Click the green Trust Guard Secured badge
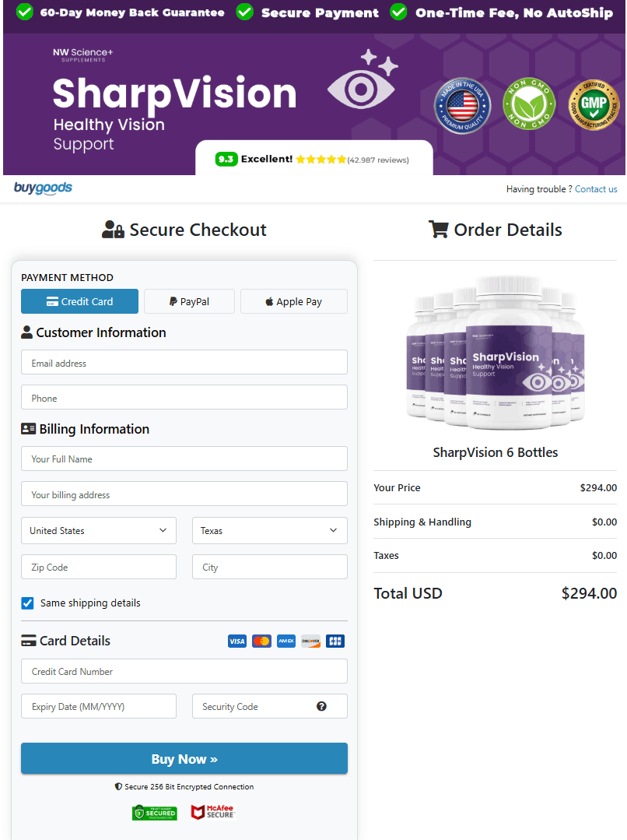This screenshot has width=627, height=840. tap(155, 812)
